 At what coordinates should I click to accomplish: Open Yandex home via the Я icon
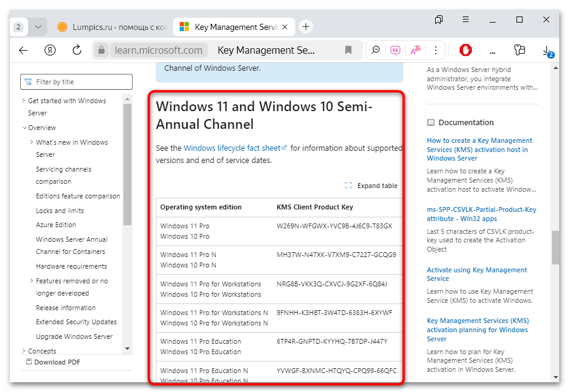click(x=50, y=50)
